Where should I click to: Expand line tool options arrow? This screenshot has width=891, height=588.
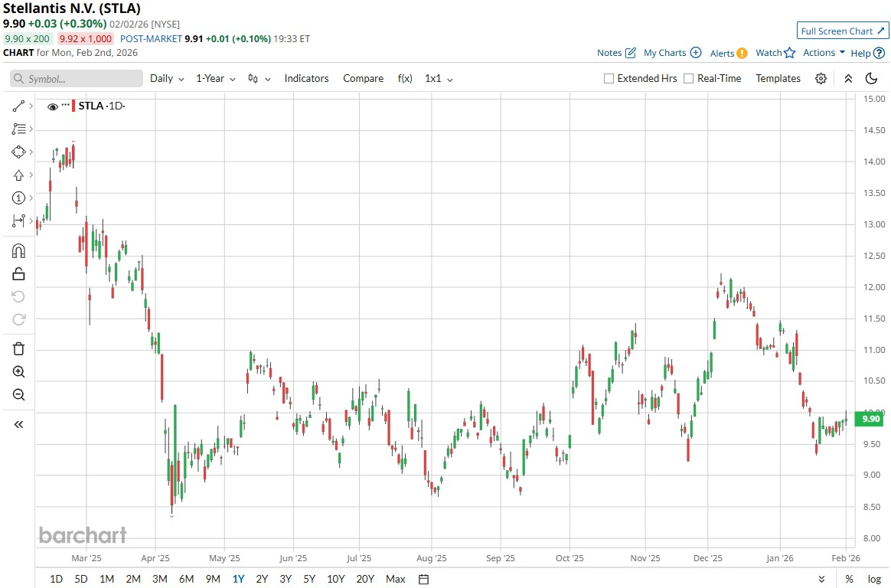point(31,106)
